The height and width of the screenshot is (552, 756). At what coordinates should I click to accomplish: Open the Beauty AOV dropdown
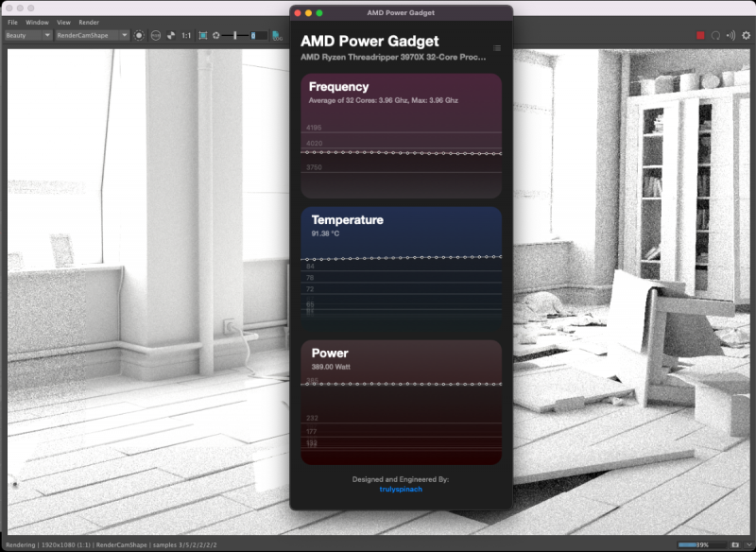28,35
